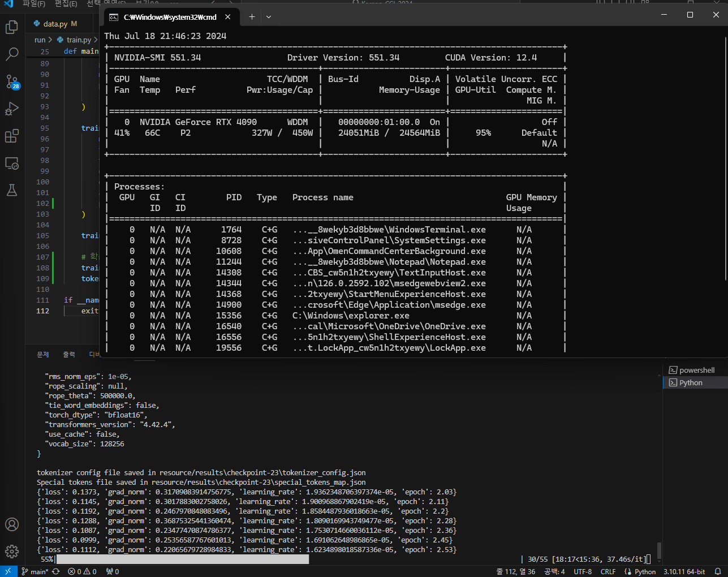Open the Windows Terminal profile dropdown
Screen dimensions: 728x577
coord(269,17)
